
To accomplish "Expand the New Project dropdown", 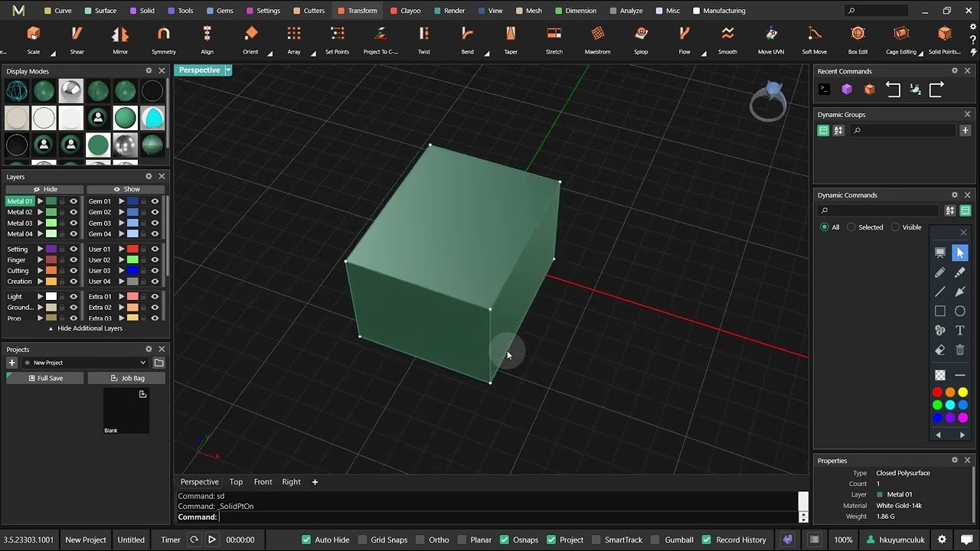I will (142, 363).
